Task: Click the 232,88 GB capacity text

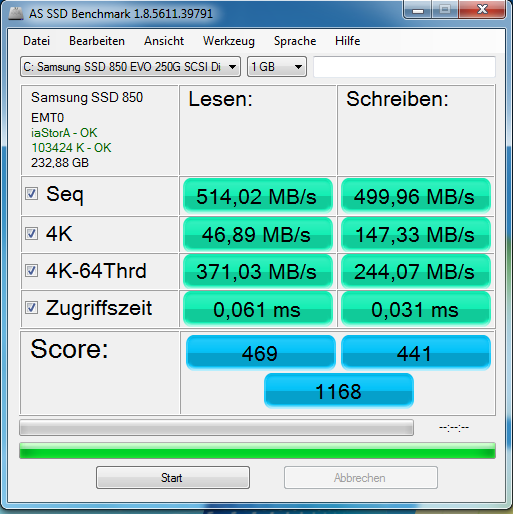Action: point(60,163)
